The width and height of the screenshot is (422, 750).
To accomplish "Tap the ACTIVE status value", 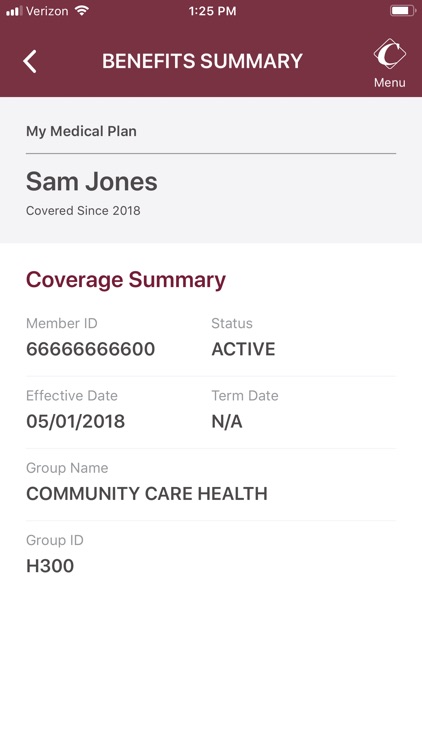I will (244, 349).
